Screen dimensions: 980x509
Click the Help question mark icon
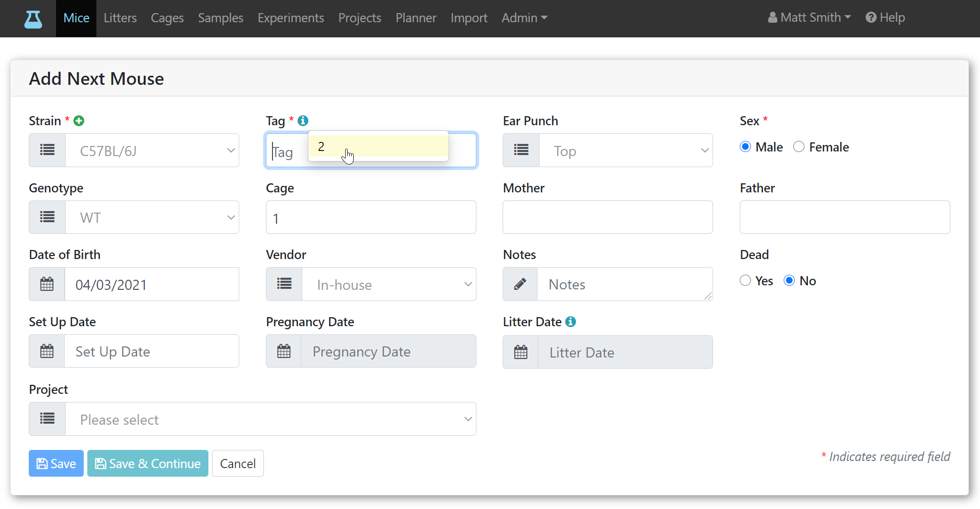click(871, 18)
